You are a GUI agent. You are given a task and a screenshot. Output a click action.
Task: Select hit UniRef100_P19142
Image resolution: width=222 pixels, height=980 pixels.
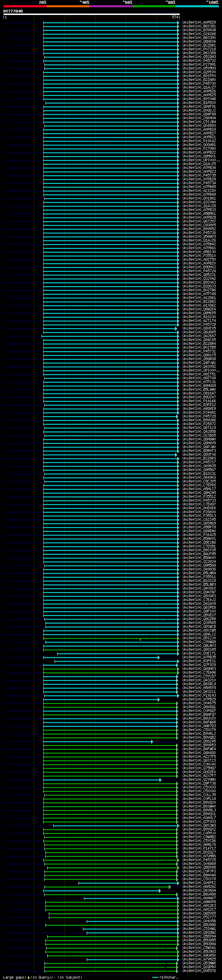[199, 141]
